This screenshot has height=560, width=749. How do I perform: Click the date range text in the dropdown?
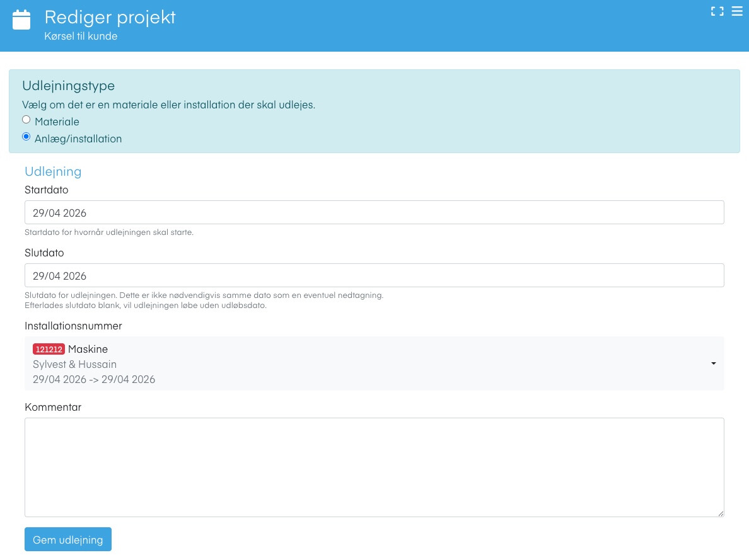[93, 380]
